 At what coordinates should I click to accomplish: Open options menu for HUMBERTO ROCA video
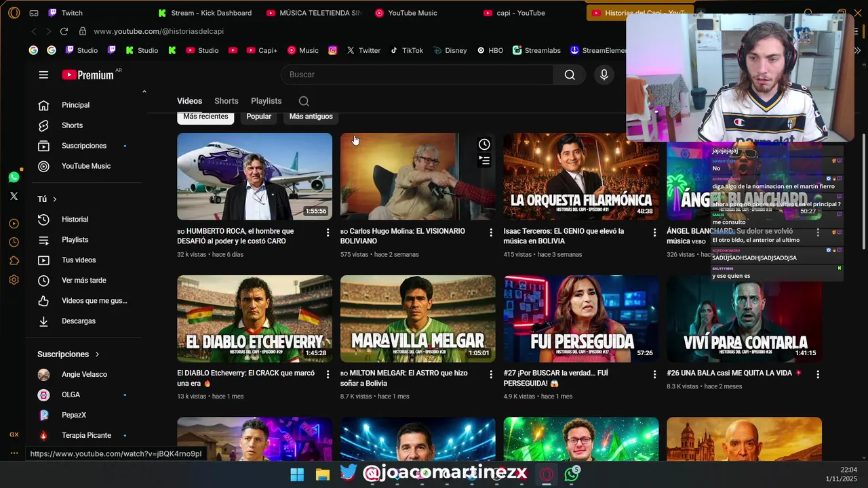[328, 232]
